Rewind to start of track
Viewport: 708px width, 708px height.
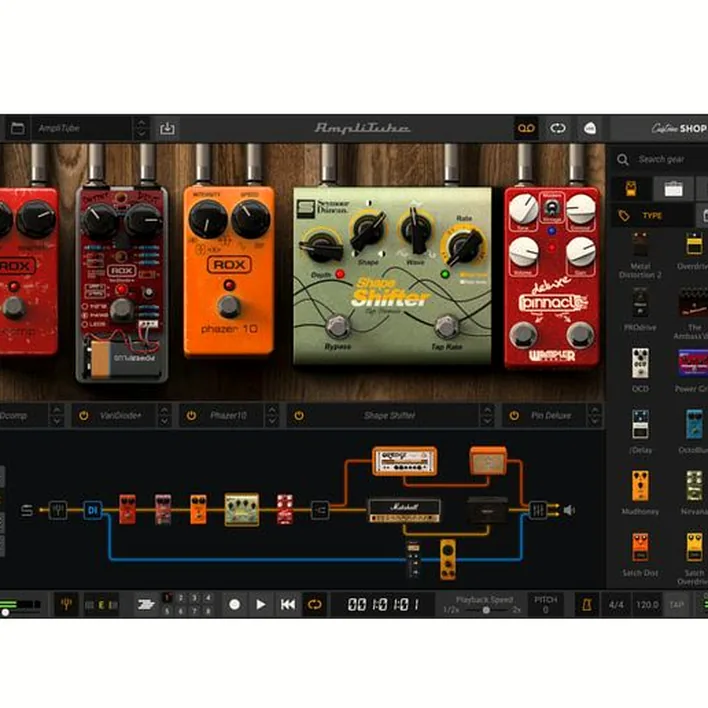(x=288, y=604)
